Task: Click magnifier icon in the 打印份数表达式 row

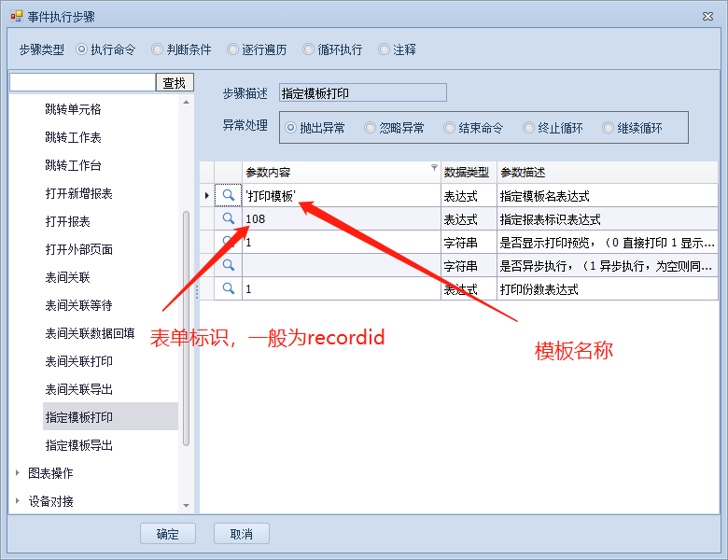Action: (x=228, y=289)
